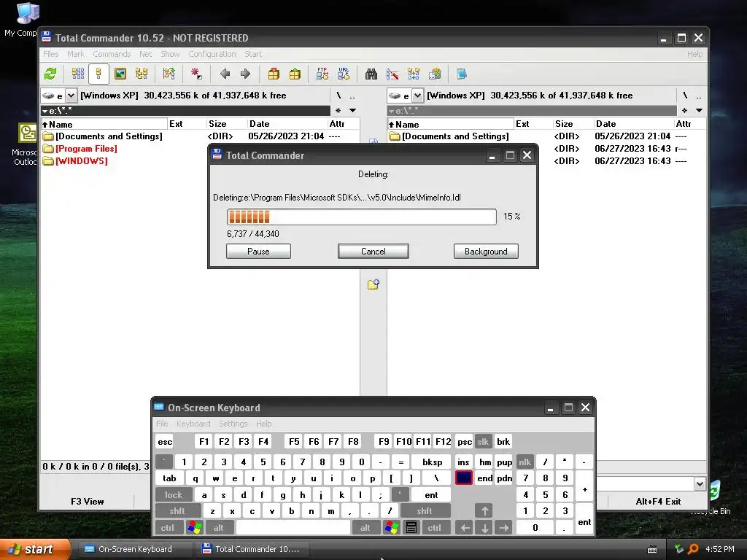Image resolution: width=747 pixels, height=560 pixels.
Task: Open the multi-rename tool icon
Action: coord(392,74)
